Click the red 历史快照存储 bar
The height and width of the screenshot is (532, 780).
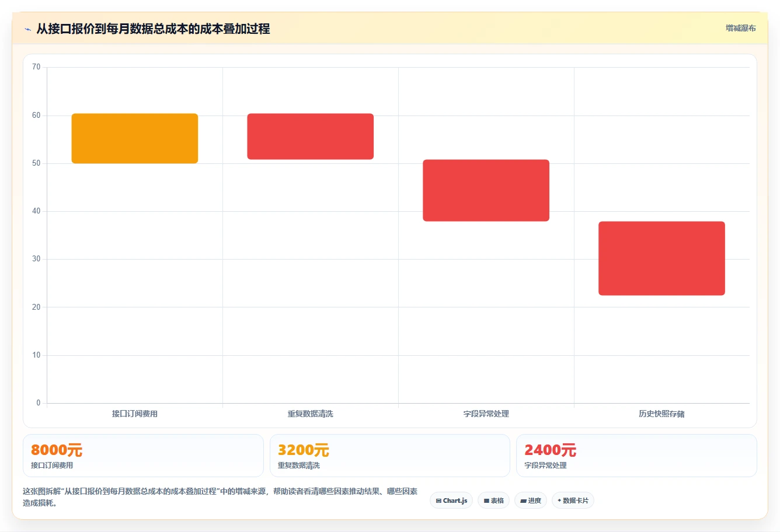pos(661,258)
